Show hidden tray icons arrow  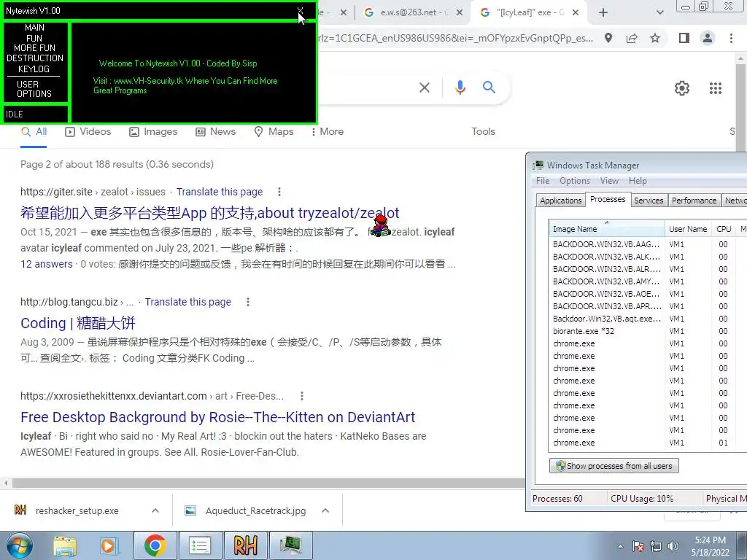pyautogui.click(x=620, y=546)
